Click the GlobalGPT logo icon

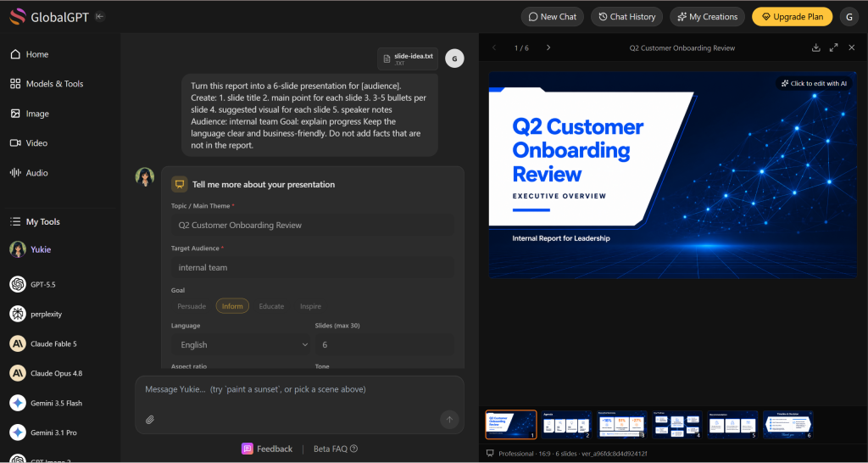[18, 17]
